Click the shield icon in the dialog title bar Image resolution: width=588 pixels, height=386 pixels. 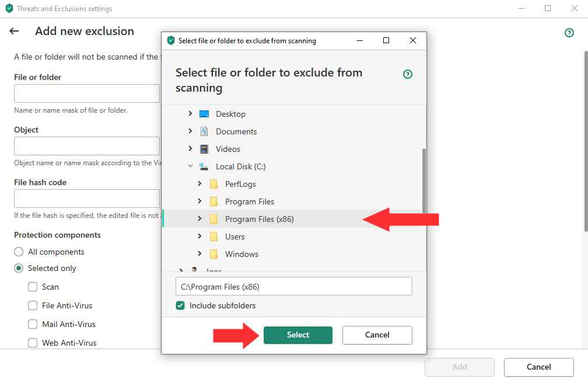tap(171, 40)
